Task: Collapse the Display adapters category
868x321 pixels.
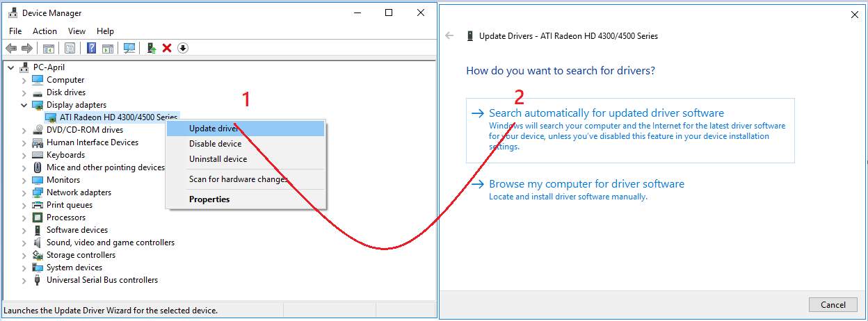Action: (x=24, y=105)
